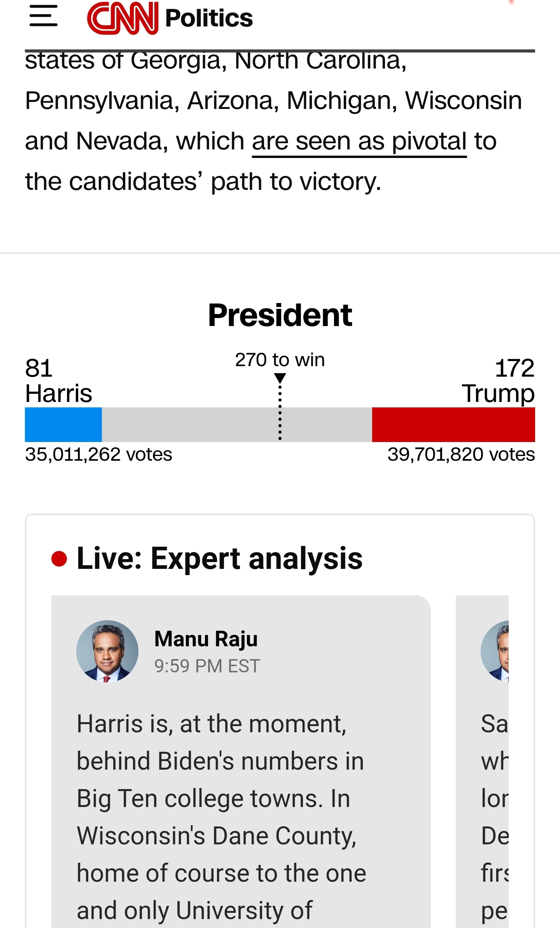The height and width of the screenshot is (928, 560).
Task: Tap the President results heading
Action: click(280, 315)
